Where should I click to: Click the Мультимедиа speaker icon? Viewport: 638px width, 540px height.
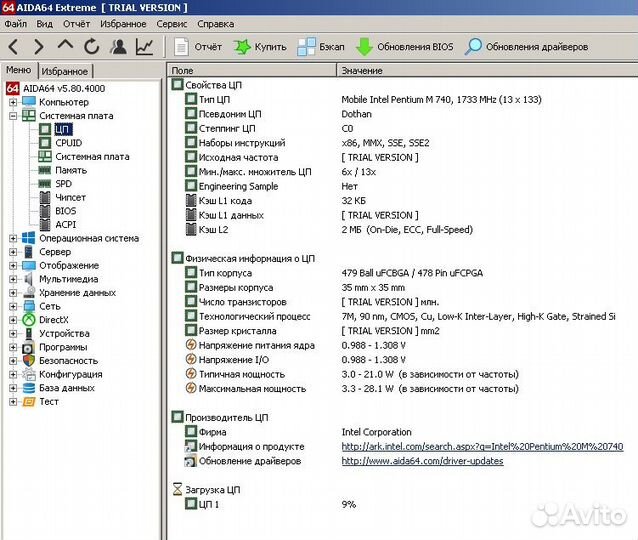(x=28, y=279)
